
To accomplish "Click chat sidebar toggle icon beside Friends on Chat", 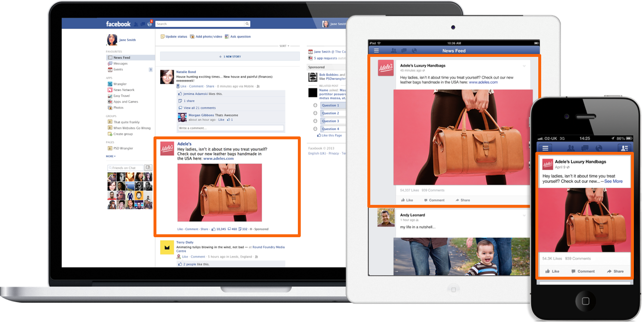I will [x=148, y=168].
